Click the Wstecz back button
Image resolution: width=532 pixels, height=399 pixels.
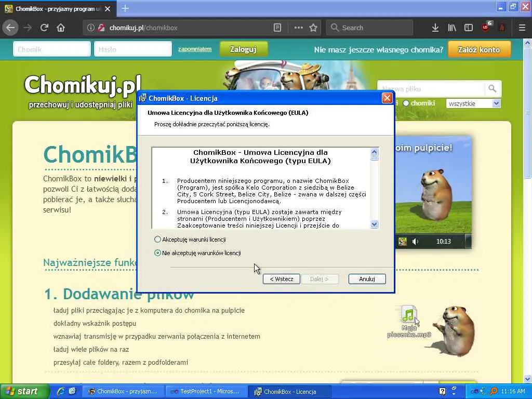(281, 279)
